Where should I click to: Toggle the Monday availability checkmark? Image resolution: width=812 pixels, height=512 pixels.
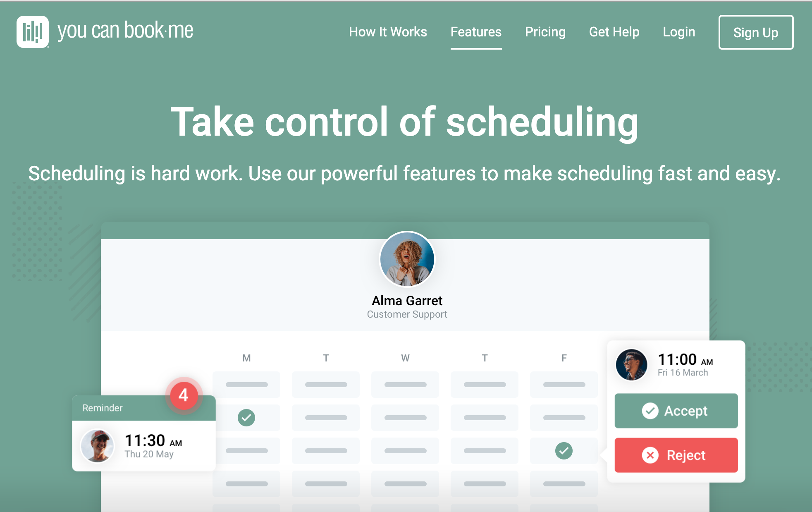coord(246,418)
